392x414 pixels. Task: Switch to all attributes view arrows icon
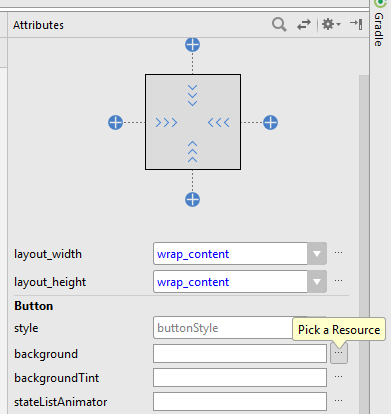click(304, 25)
